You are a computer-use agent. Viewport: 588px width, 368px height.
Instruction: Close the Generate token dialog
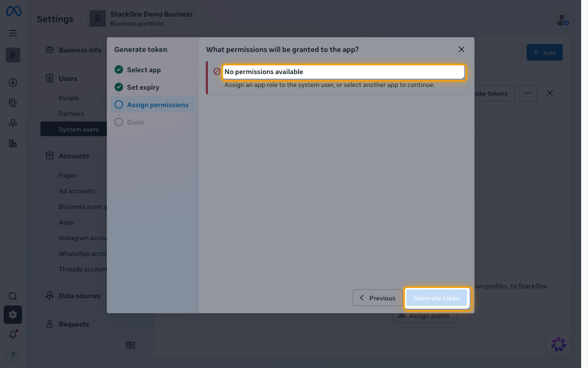pos(462,49)
